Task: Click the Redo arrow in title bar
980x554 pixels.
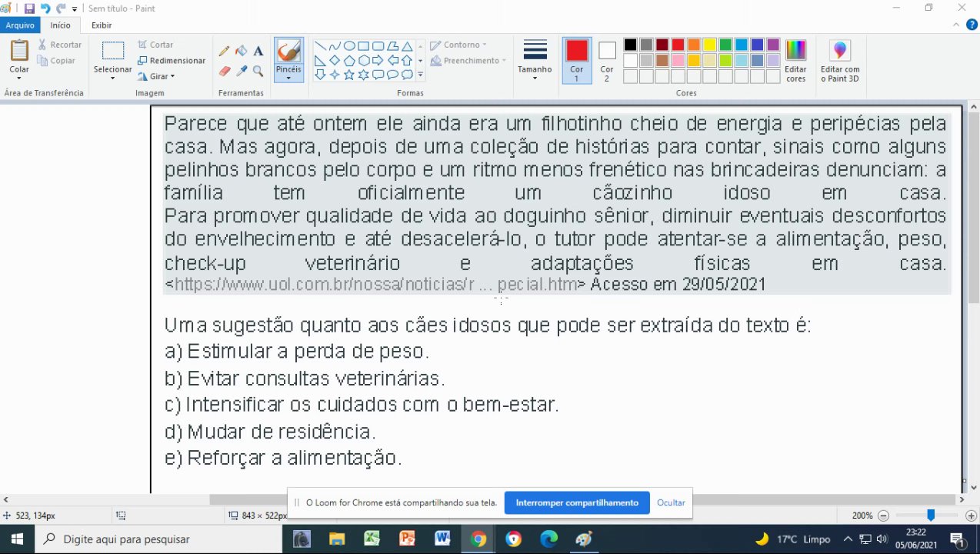Action: click(61, 8)
